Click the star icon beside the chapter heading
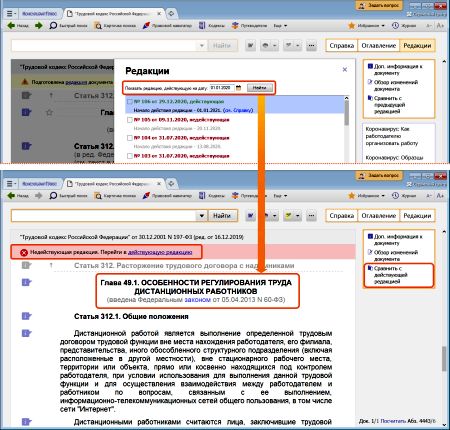 49,112
